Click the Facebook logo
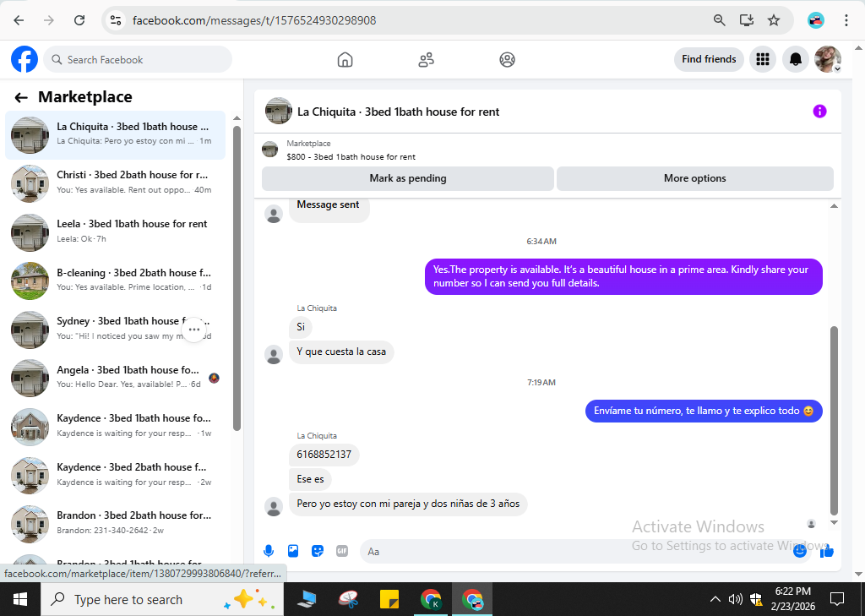The width and height of the screenshot is (865, 616). (24, 60)
